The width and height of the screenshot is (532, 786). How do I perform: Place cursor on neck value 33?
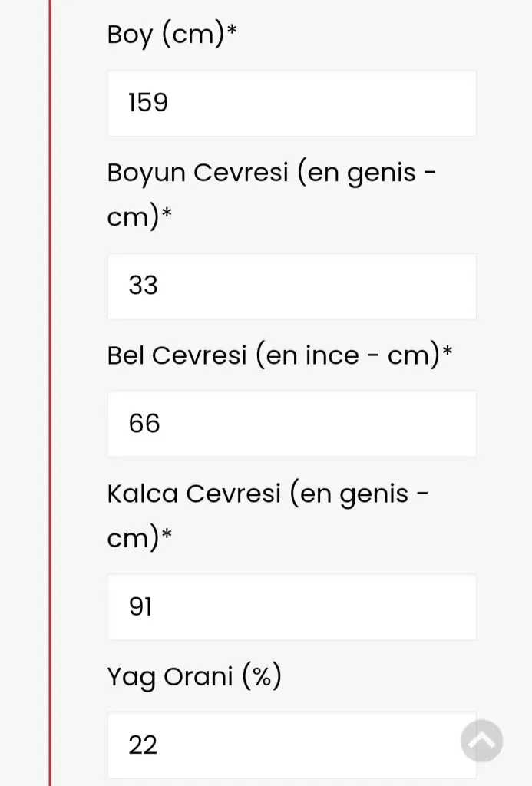pyautogui.click(x=144, y=286)
